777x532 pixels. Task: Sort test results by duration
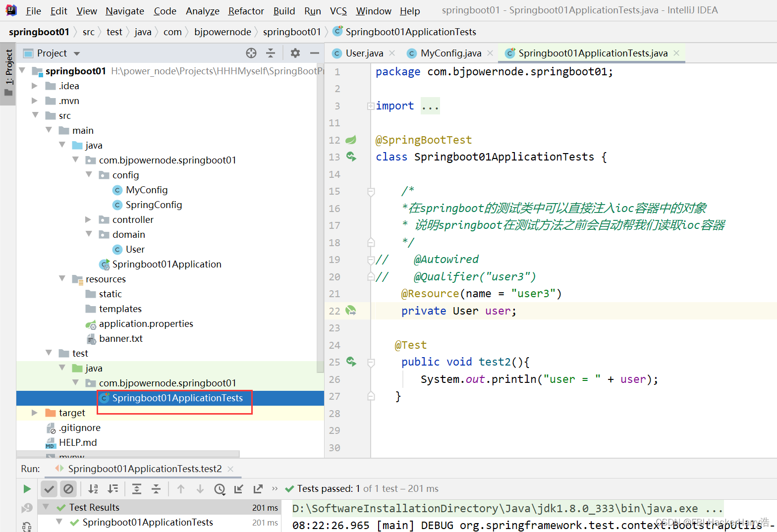coord(113,489)
